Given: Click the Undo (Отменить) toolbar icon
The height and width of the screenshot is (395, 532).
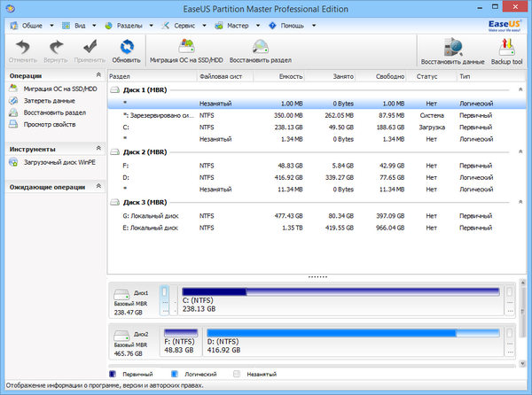Looking at the screenshot, I should [23, 47].
